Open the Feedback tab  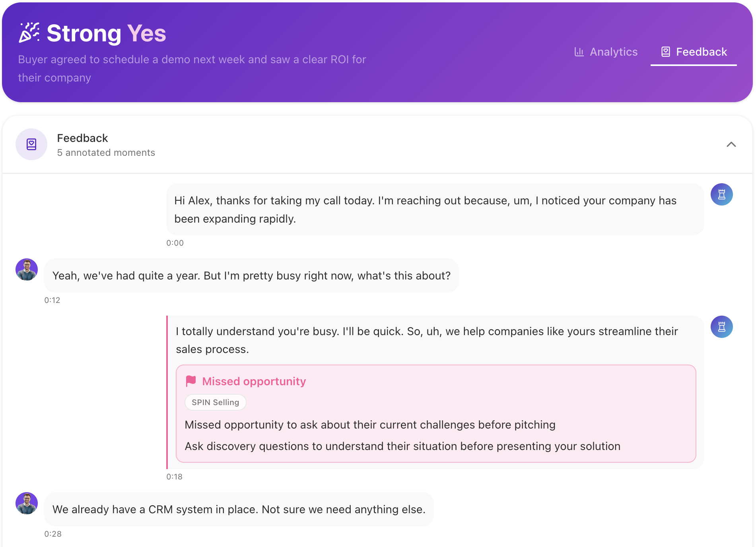pyautogui.click(x=694, y=52)
